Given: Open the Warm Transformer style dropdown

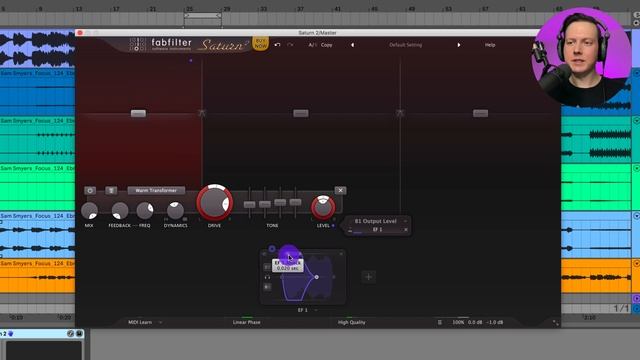Looking at the screenshot, I should [156, 191].
